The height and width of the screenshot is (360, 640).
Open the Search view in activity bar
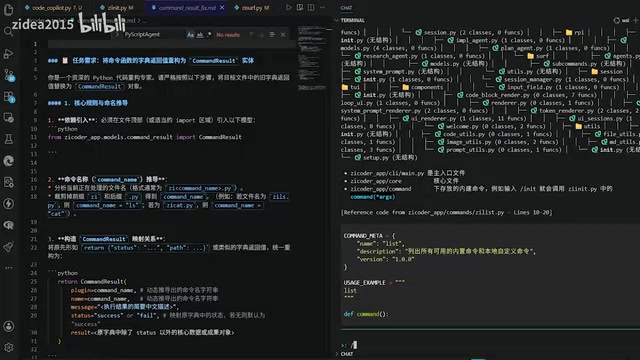[9, 32]
